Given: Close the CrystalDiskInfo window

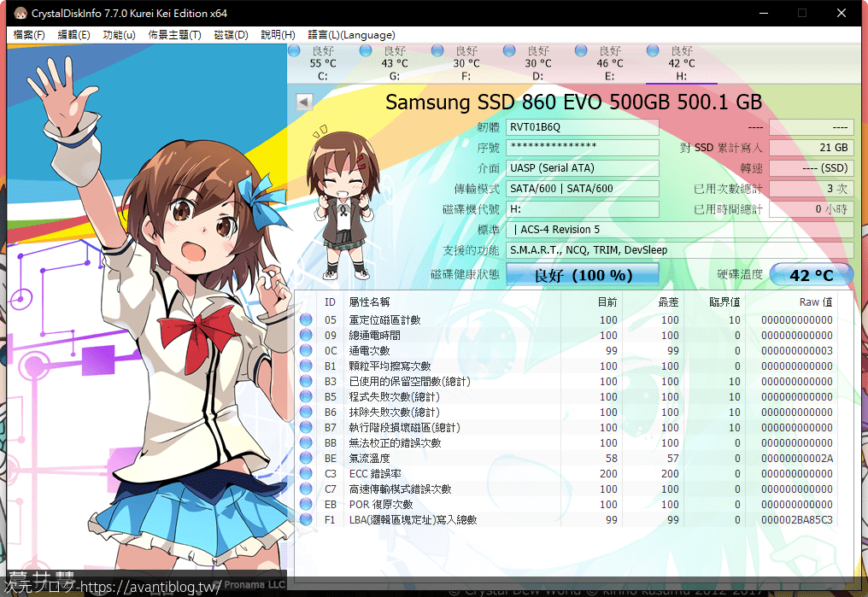Looking at the screenshot, I should pyautogui.click(x=842, y=14).
